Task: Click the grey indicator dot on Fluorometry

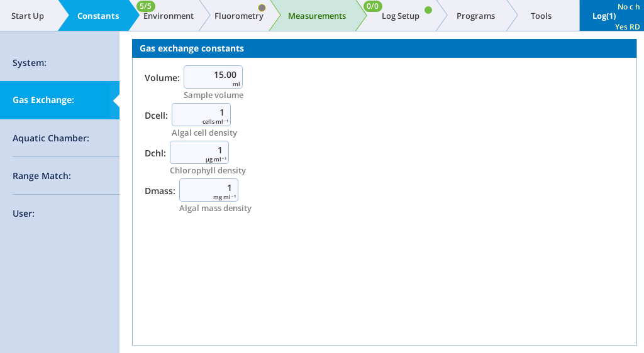Action: point(262,8)
